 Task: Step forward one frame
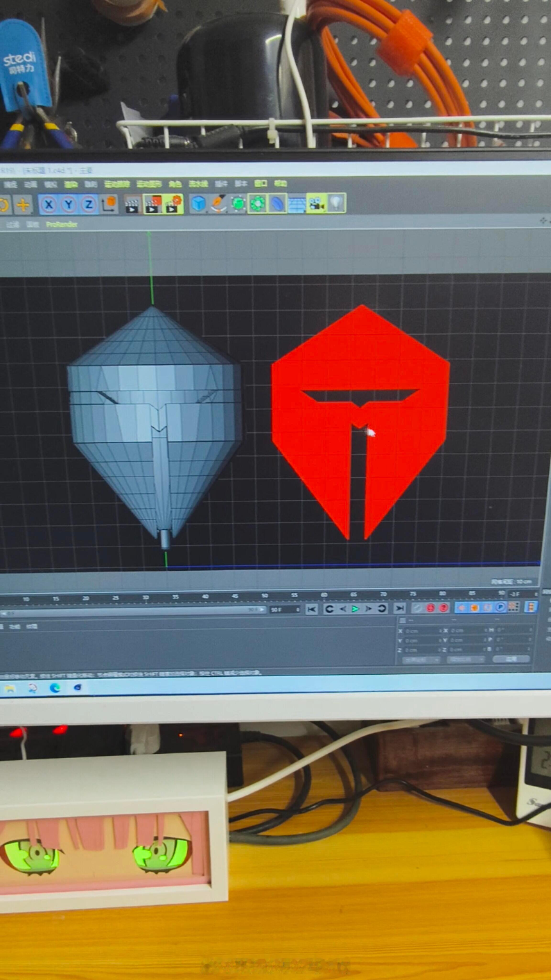click(368, 608)
